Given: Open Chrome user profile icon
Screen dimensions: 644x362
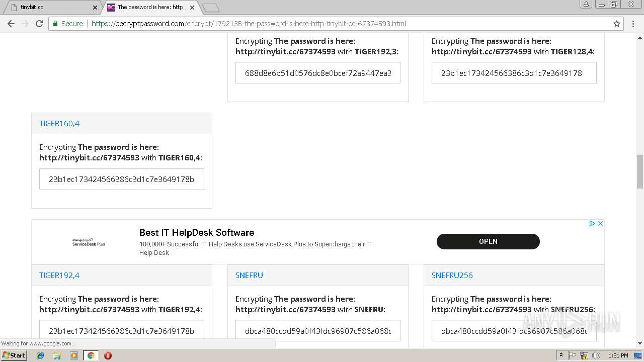Looking at the screenshot, I should coord(586,4).
